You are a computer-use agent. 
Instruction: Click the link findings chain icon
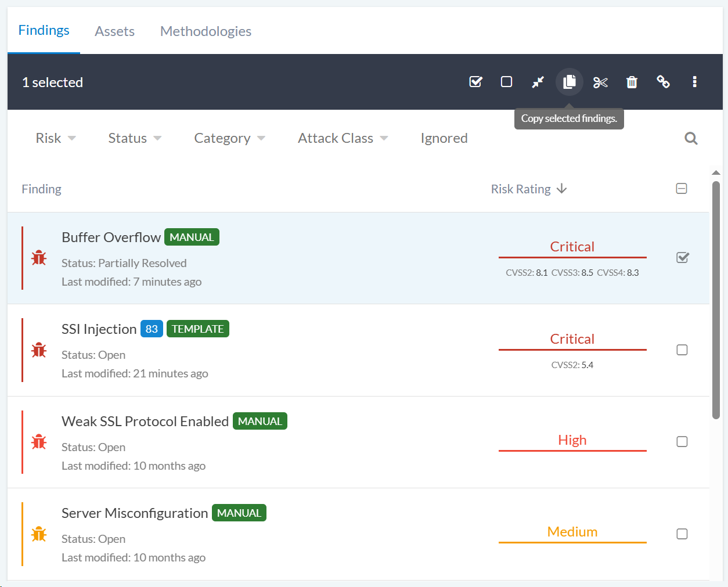click(663, 82)
